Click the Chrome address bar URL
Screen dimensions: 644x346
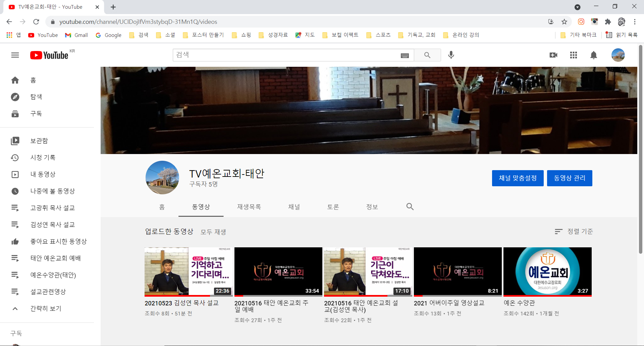[138, 22]
